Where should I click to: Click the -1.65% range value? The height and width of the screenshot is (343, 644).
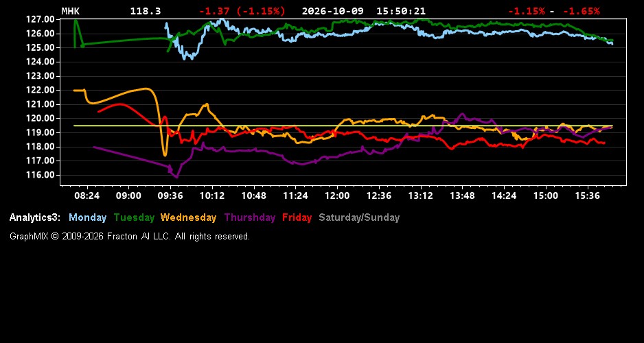tap(581, 11)
